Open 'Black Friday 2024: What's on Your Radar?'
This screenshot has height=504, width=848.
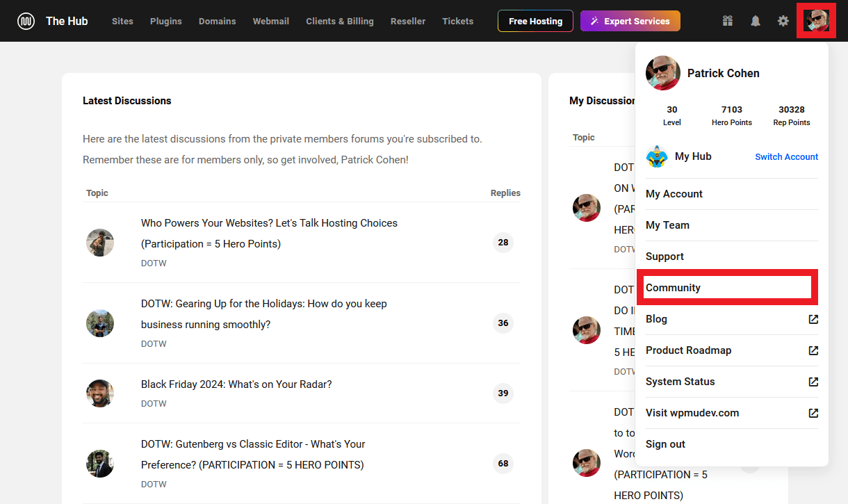236,384
